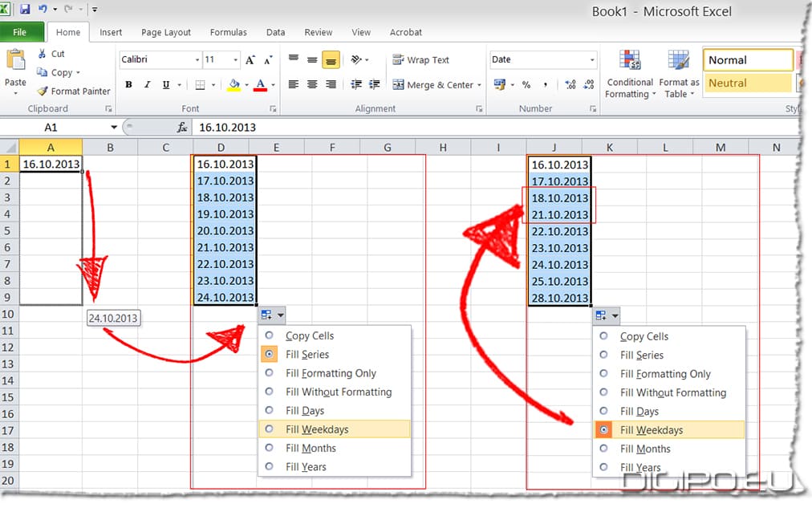Screen dimensions: 812x508
Task: Open the Name Box dropdown arrow
Action: click(x=115, y=128)
